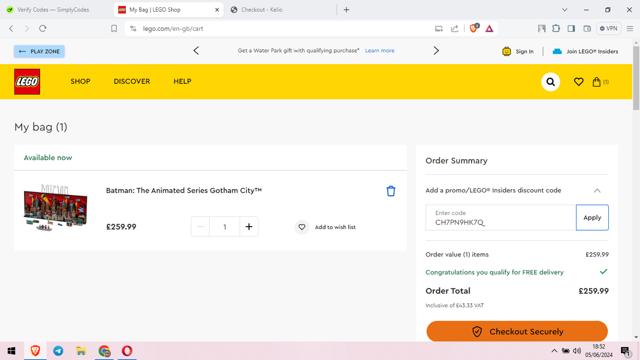Click the Order Total £259.99 amount
Image resolution: width=640 pixels, height=360 pixels.
tap(593, 291)
